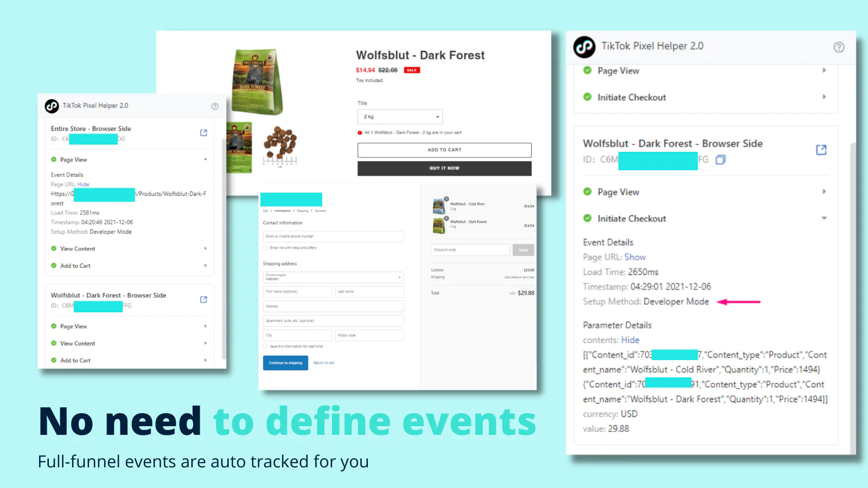
Task: Tick the Save this information for next time checkbox
Action: tap(265, 346)
